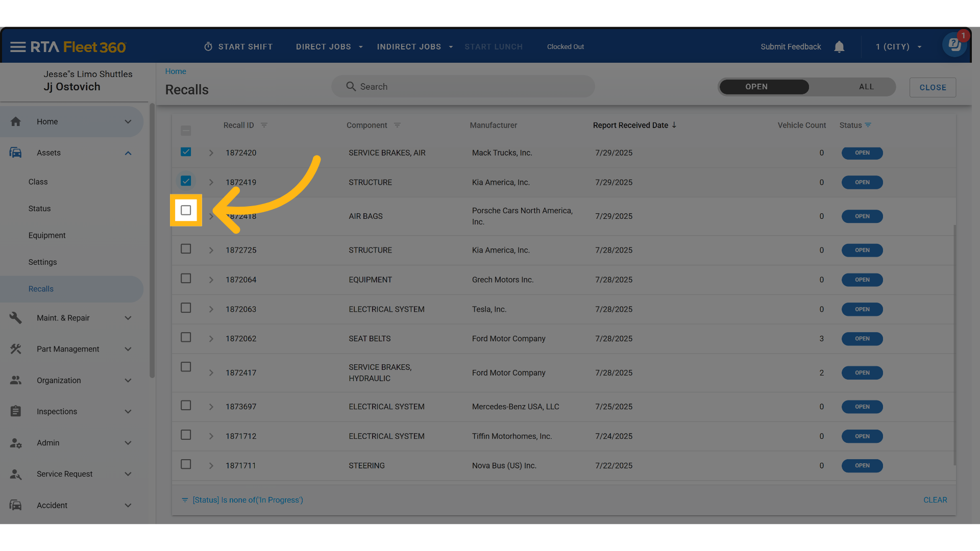Open the Equipment sidebar menu item
The width and height of the screenshot is (980, 551).
(x=47, y=235)
